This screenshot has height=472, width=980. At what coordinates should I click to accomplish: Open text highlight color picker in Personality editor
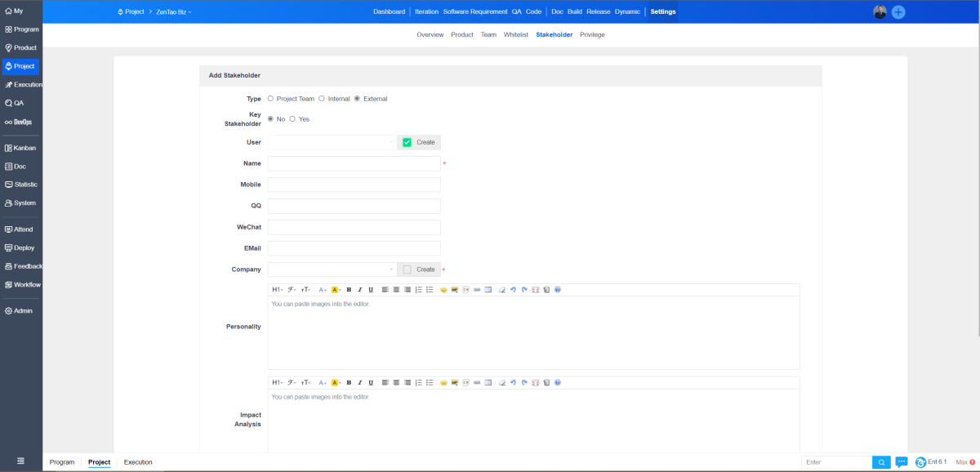[x=336, y=290]
